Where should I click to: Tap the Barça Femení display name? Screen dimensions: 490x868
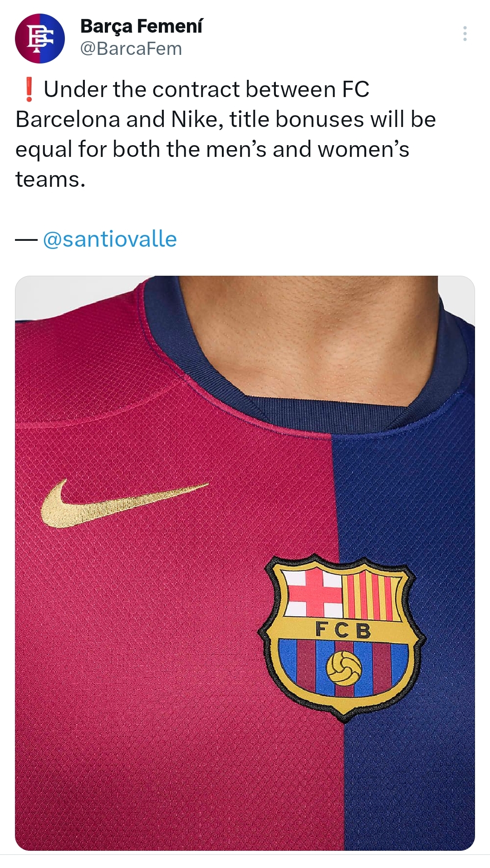pos(141,26)
